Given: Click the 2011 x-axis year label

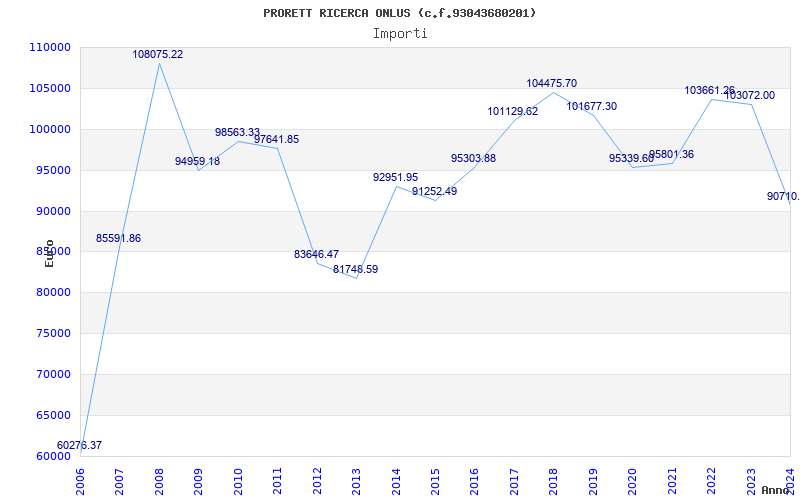Looking at the screenshot, I should pos(277,481).
